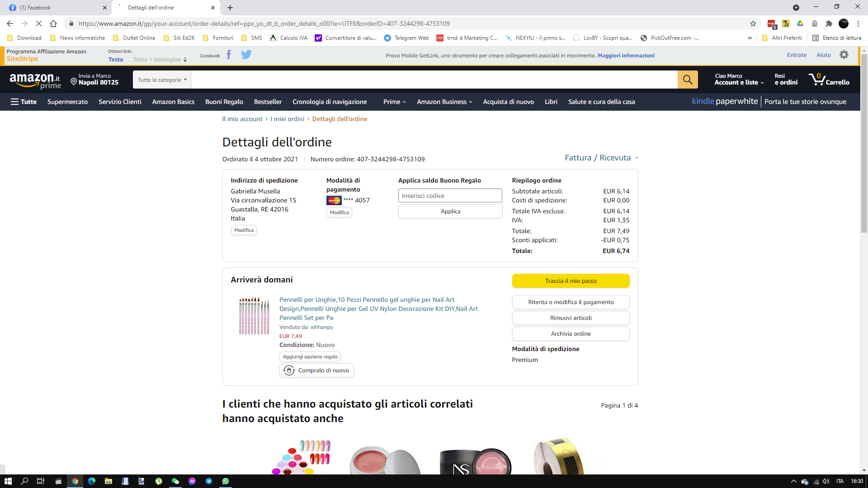The height and width of the screenshot is (488, 868).
Task: Open SiteStripe settings gear
Action: click(x=844, y=55)
